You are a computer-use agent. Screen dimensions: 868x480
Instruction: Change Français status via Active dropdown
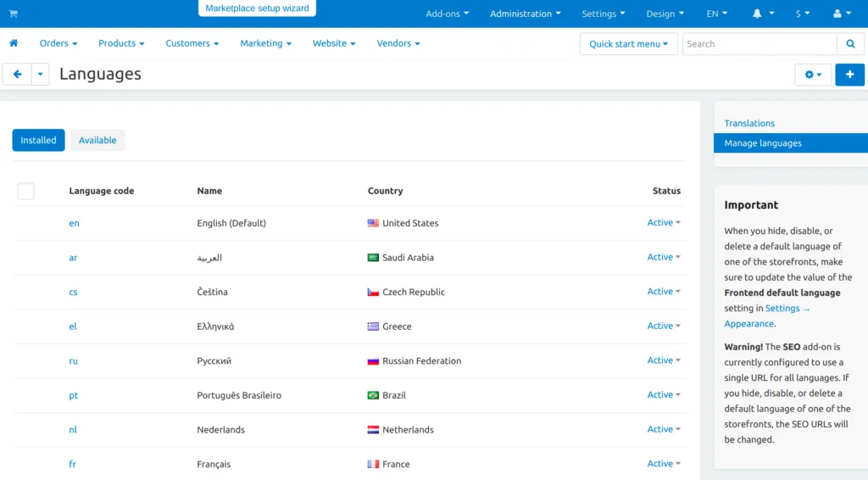pos(664,463)
